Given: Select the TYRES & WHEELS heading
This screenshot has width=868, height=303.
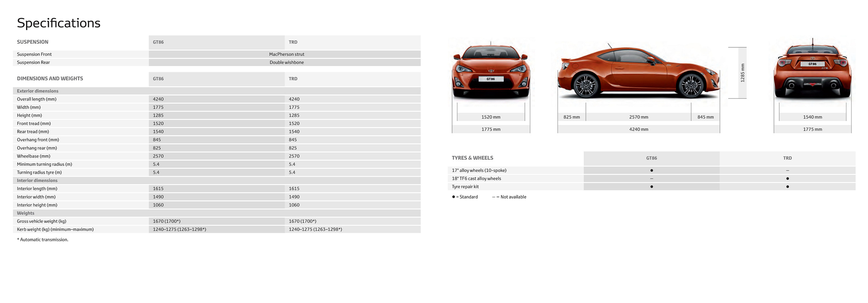Looking at the screenshot, I should 472,158.
